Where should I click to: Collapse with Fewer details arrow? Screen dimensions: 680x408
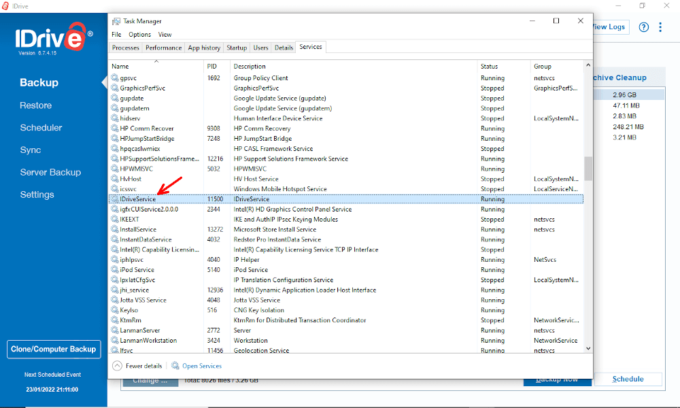tap(117, 366)
